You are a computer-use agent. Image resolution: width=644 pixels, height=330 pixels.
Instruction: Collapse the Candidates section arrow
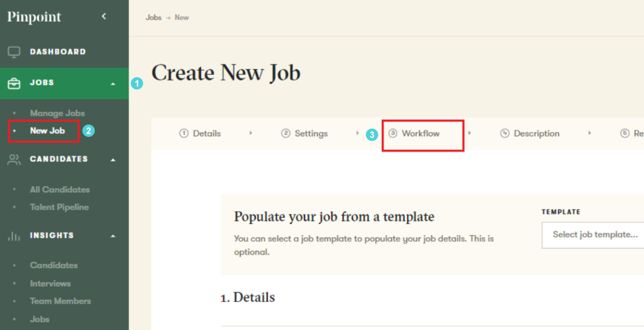(113, 160)
